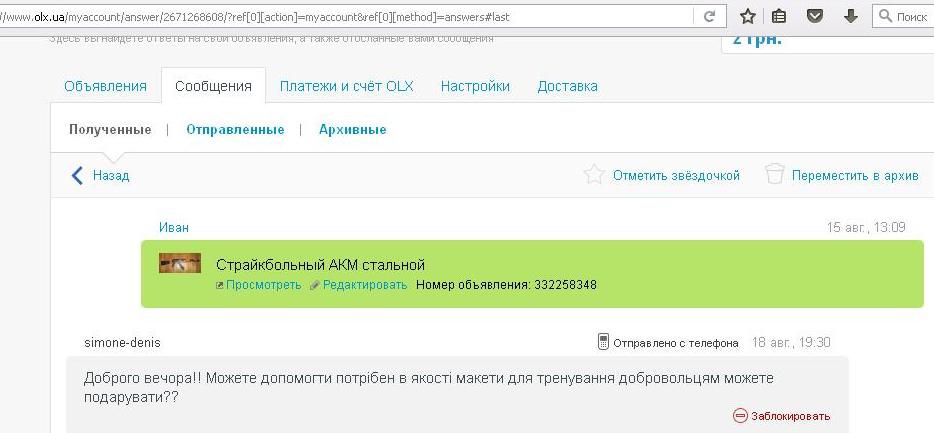
Task: Click the 2 грн. balance text
Action: point(757,40)
